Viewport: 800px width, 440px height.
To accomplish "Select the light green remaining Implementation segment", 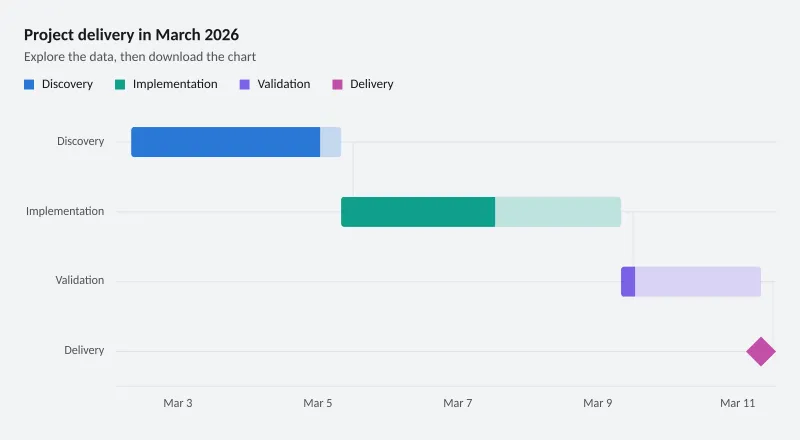I will click(558, 212).
